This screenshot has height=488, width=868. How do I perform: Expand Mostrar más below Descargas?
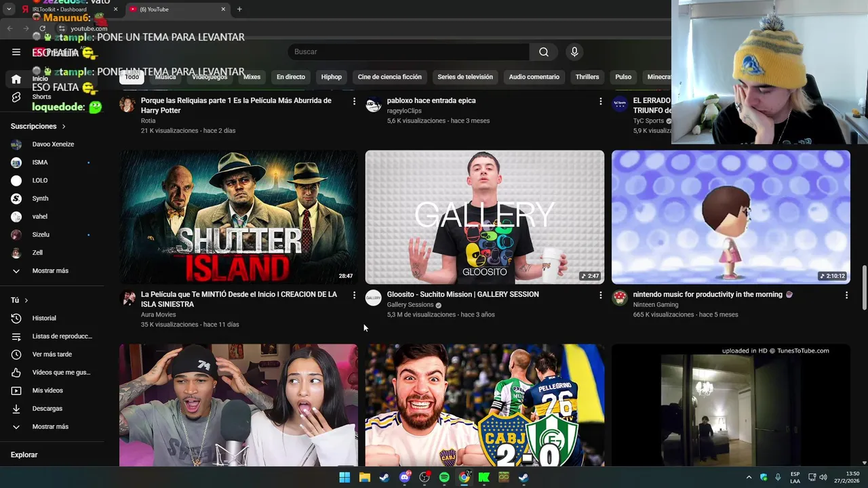coord(51,427)
